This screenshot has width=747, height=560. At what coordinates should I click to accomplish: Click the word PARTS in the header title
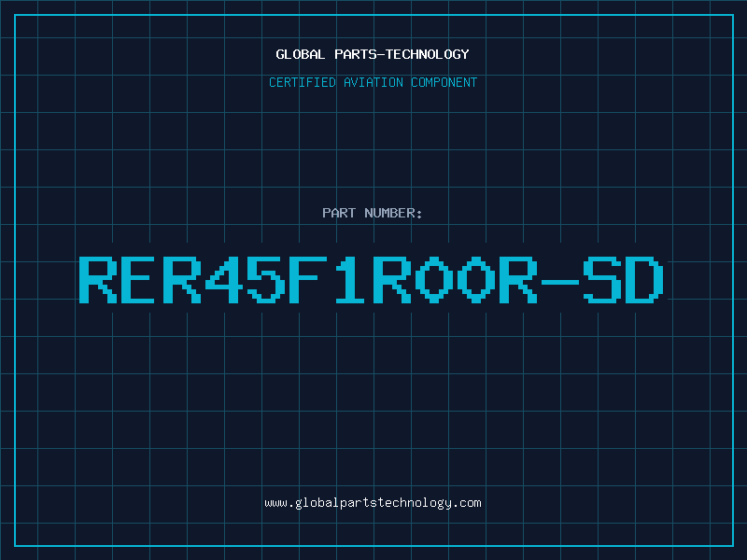click(x=356, y=54)
